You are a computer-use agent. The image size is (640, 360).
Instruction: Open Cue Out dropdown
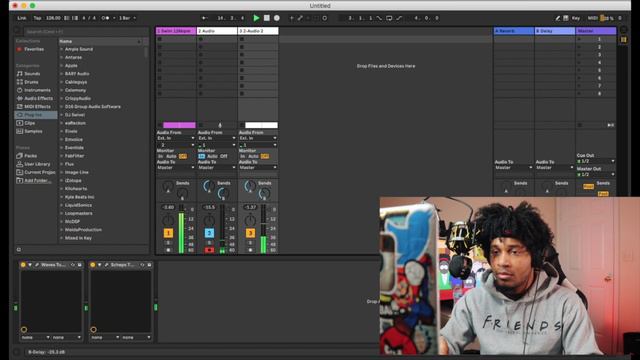click(x=596, y=161)
